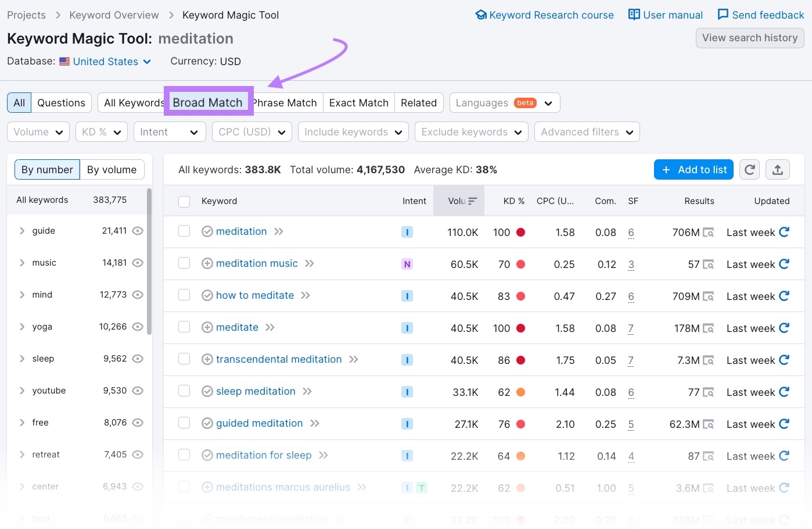The width and height of the screenshot is (812, 529).
Task: Click the keyword groups sidebar scrollbar
Action: tap(149, 262)
